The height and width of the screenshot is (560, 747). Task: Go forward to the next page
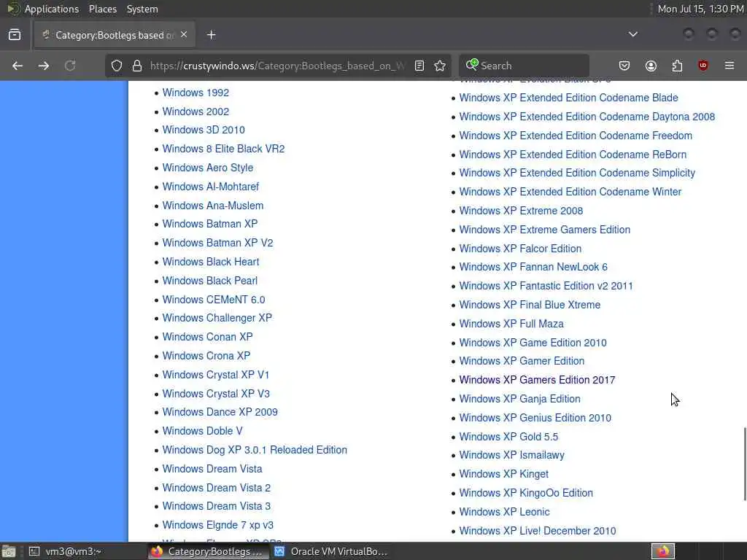[44, 66]
